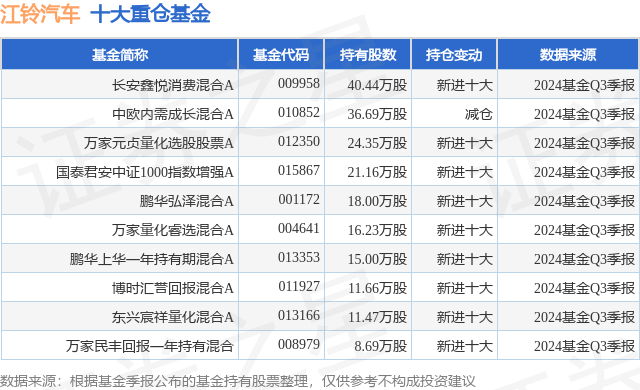Click fund name 博时汇营回报混合A
The width and height of the screenshot is (640, 390).
pyautogui.click(x=173, y=288)
